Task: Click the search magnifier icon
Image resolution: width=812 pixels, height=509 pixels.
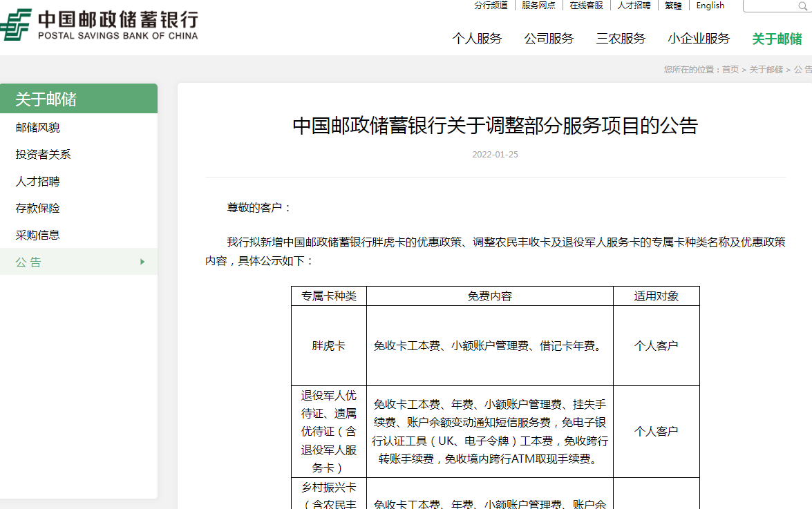Action: (803, 6)
